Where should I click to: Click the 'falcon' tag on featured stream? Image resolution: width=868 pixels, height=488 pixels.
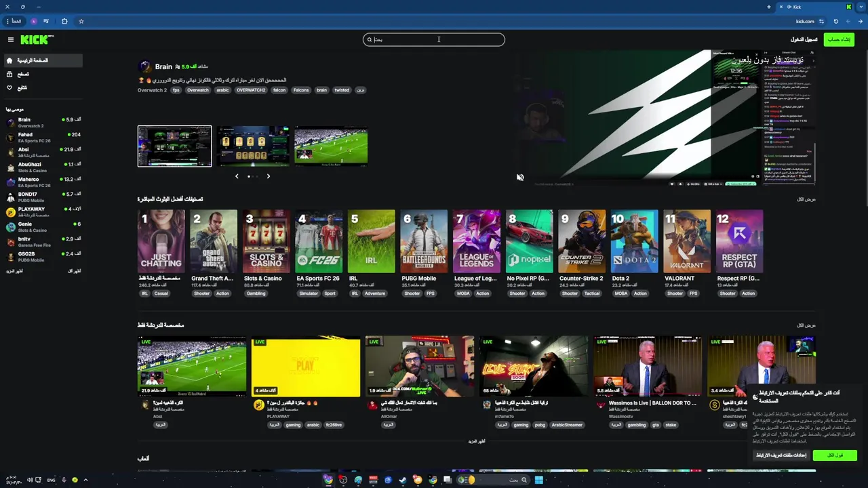(x=279, y=90)
